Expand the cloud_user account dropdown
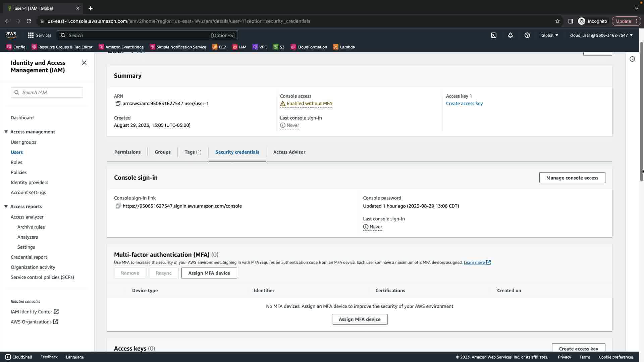 point(601,35)
